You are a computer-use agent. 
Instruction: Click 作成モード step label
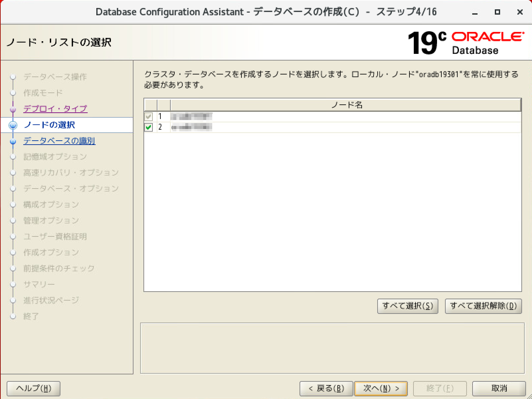click(x=43, y=93)
